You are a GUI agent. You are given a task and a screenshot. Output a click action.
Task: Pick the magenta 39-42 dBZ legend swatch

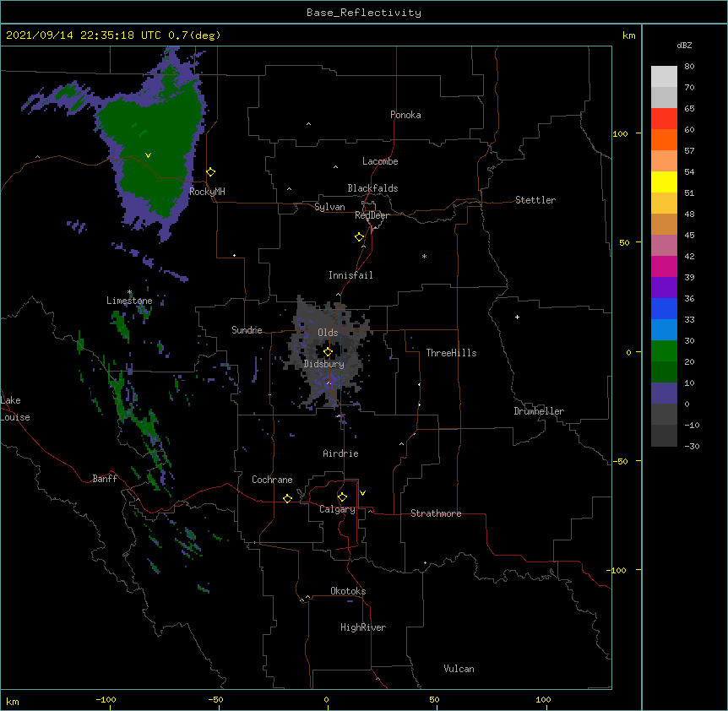(x=664, y=266)
